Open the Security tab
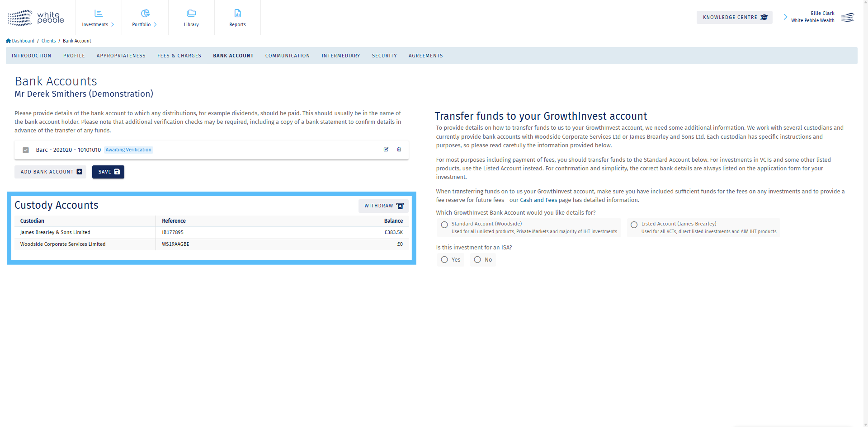 [384, 56]
